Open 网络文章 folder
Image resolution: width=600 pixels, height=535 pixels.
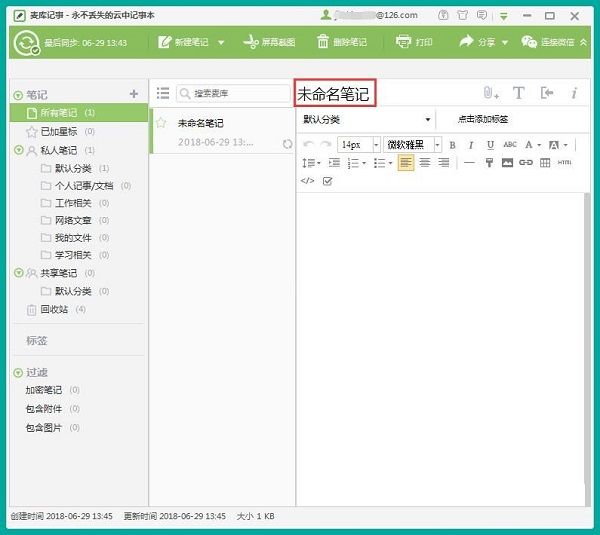pyautogui.click(x=73, y=220)
